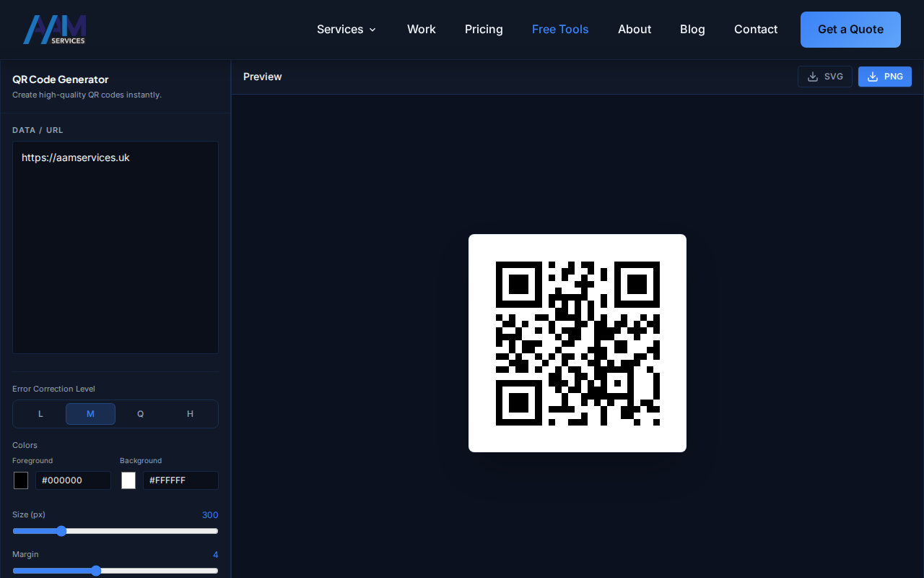924x578 pixels.
Task: Edit the foreground hex value #000000
Action: [74, 480]
